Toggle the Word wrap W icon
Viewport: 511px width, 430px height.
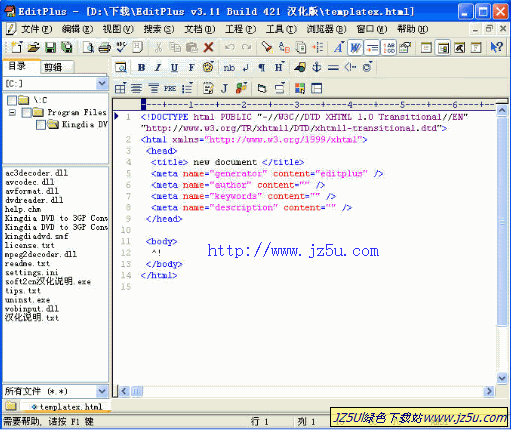355,48
